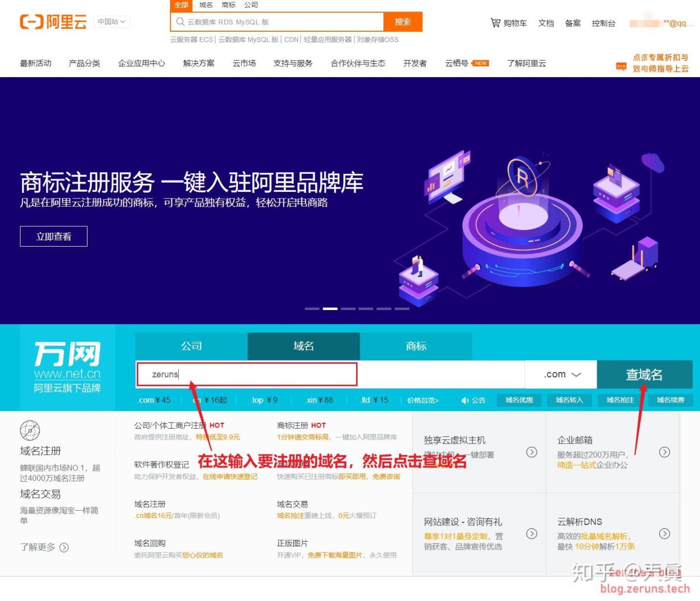Image resolution: width=700 pixels, height=601 pixels.
Task: Open 支持与服务 menu
Action: 293,63
